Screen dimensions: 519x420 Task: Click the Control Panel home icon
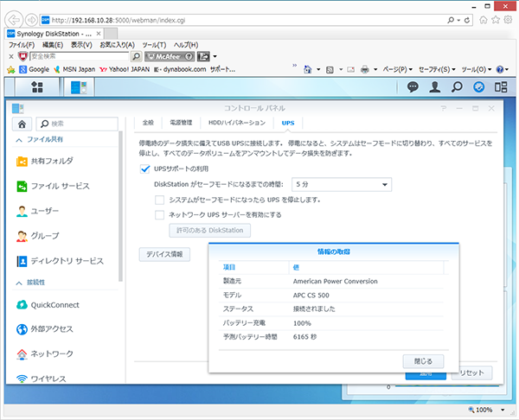22,124
